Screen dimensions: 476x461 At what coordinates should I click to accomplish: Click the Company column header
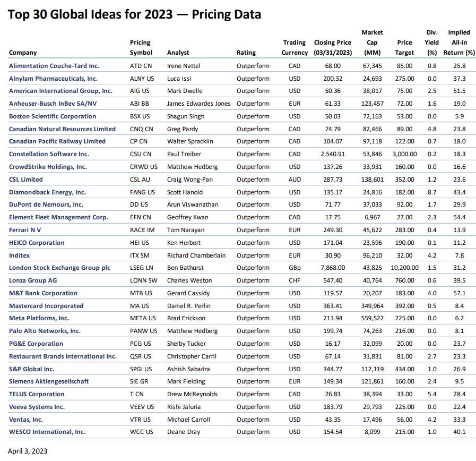tap(23, 53)
